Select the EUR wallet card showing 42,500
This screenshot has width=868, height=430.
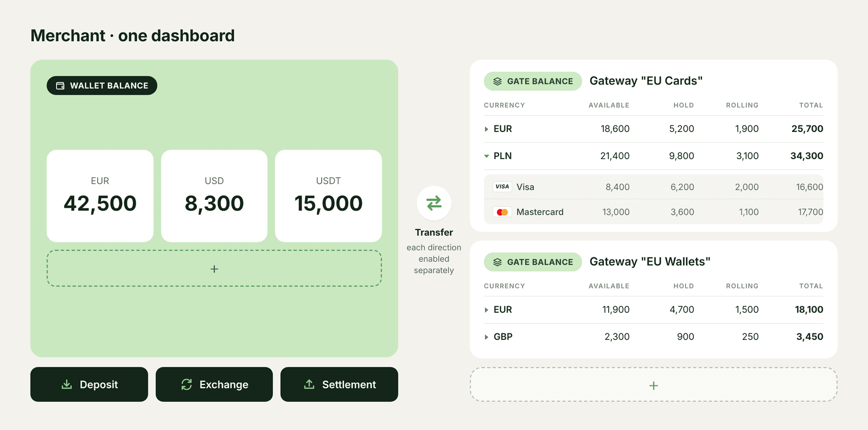click(x=100, y=196)
